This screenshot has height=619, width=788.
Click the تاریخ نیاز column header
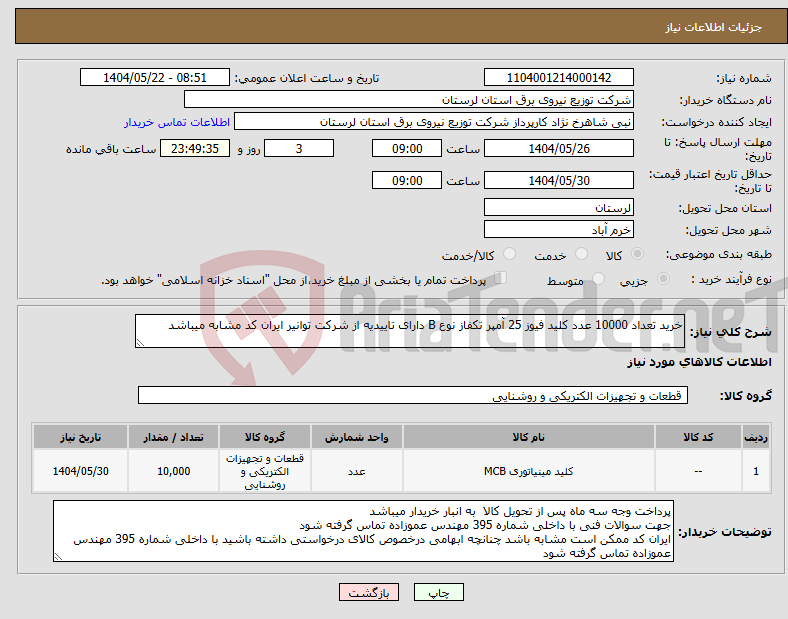[80, 437]
